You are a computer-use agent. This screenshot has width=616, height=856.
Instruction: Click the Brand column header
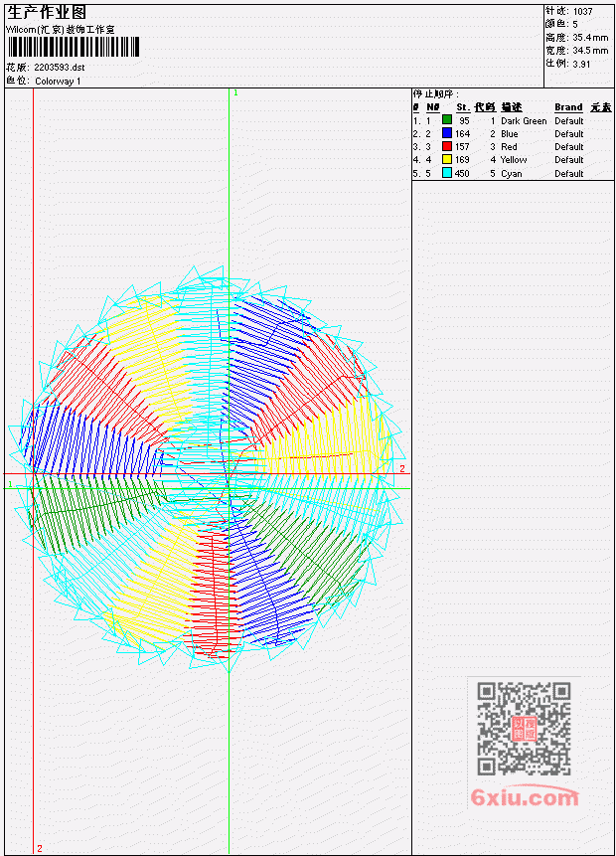(x=568, y=107)
